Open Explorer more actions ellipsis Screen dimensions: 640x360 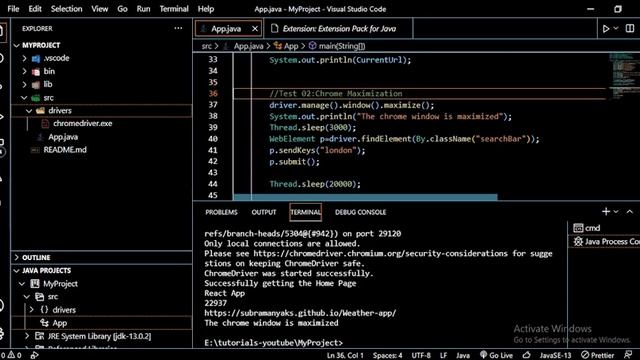pyautogui.click(x=178, y=28)
